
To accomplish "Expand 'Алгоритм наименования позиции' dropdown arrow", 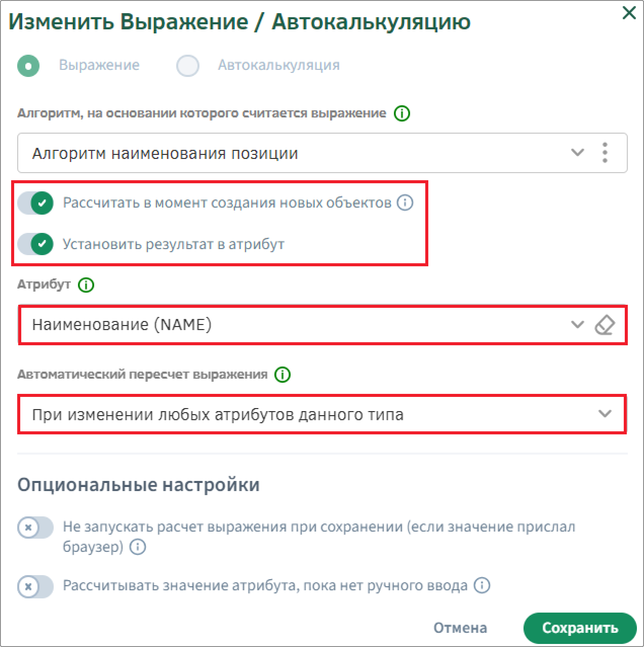I will tap(577, 152).
